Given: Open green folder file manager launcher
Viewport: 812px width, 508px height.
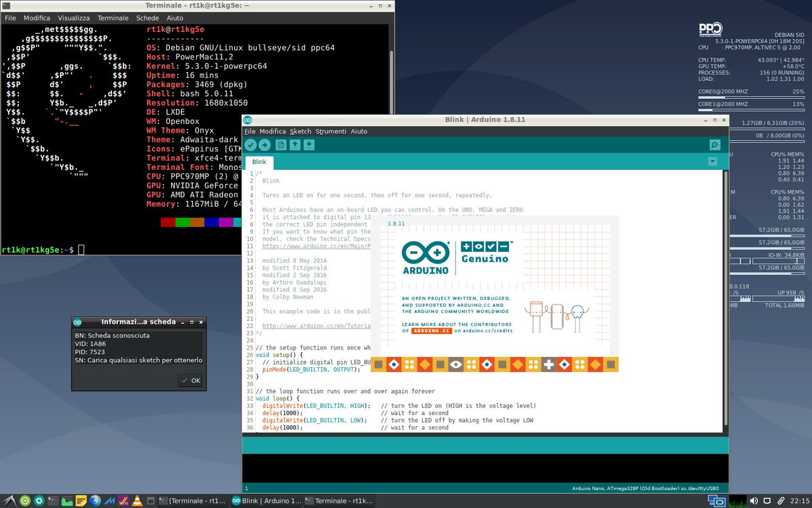Looking at the screenshot, I should point(67,501).
